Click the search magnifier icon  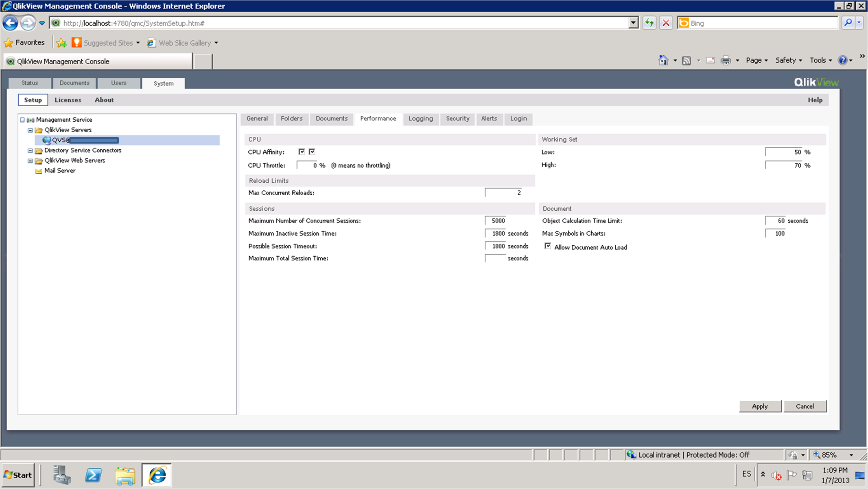tap(848, 23)
